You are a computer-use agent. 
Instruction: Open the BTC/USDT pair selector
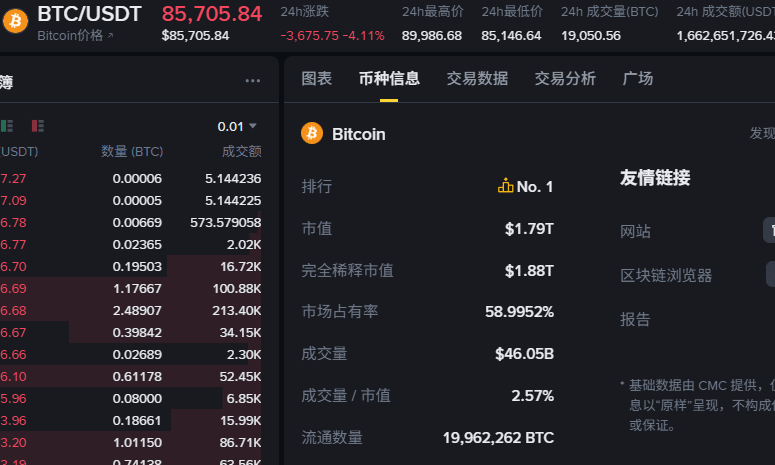click(x=89, y=14)
